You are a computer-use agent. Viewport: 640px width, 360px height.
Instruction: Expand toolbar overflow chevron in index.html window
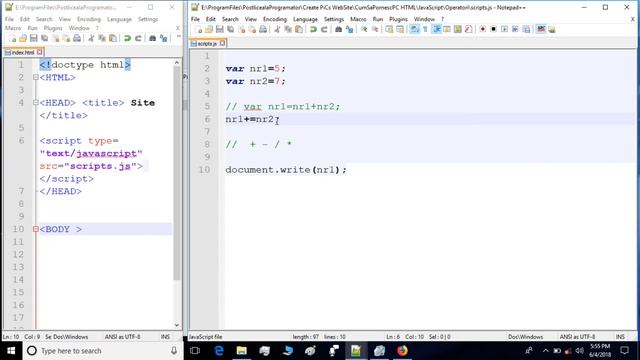coord(178,37)
